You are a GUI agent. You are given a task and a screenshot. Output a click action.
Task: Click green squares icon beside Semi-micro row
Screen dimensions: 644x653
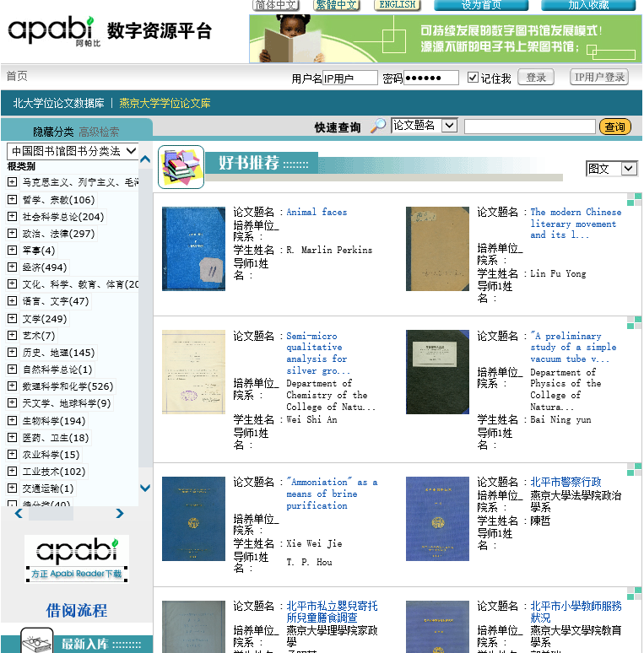[x=634, y=323]
